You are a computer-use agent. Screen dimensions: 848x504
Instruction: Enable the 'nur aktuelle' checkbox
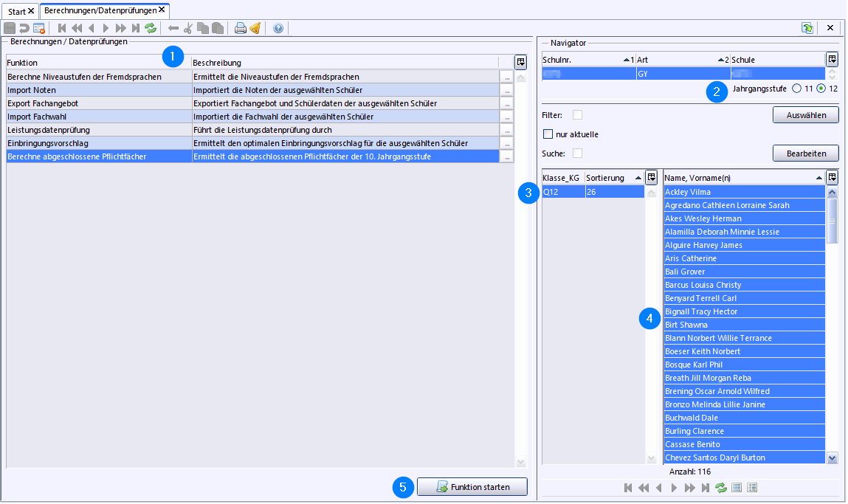tap(548, 134)
